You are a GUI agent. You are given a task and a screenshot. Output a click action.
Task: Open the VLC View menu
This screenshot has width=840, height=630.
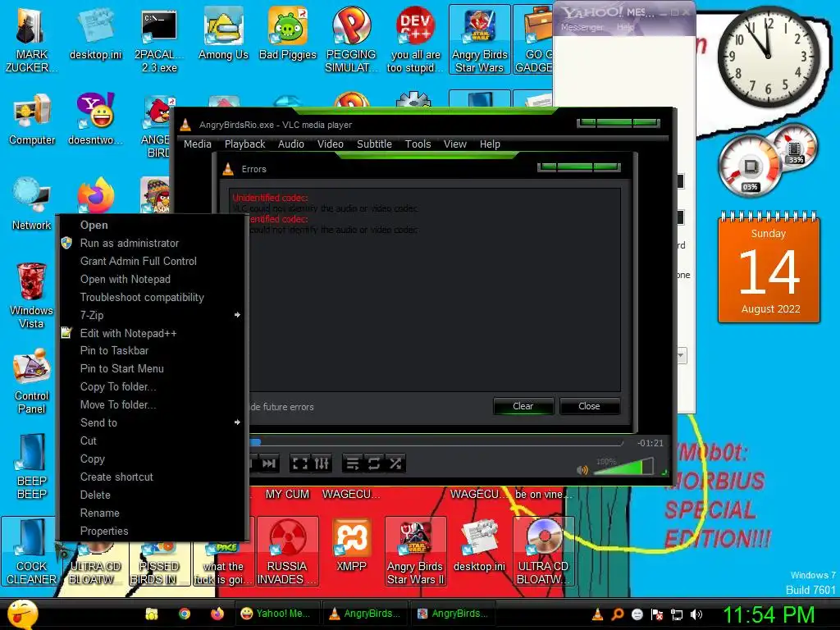tap(454, 144)
